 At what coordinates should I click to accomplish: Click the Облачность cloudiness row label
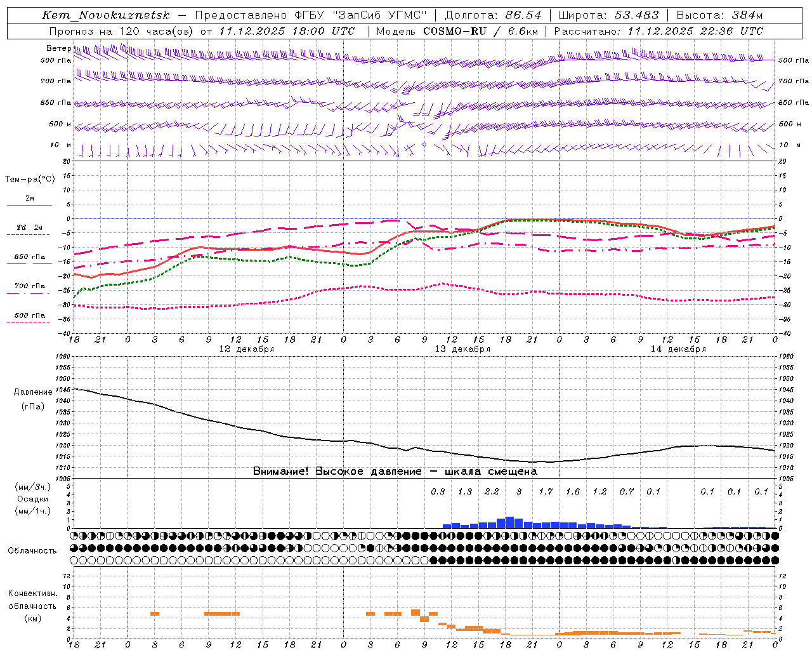pos(32,550)
